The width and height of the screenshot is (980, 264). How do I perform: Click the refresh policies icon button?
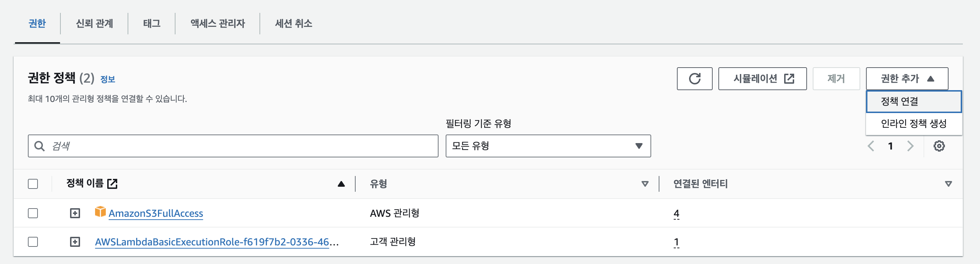(694, 79)
